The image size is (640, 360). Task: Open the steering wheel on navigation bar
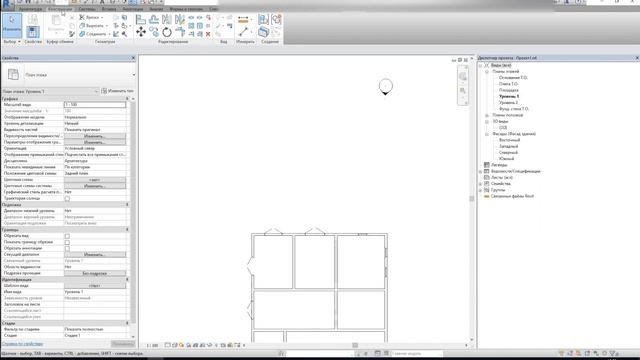462,77
